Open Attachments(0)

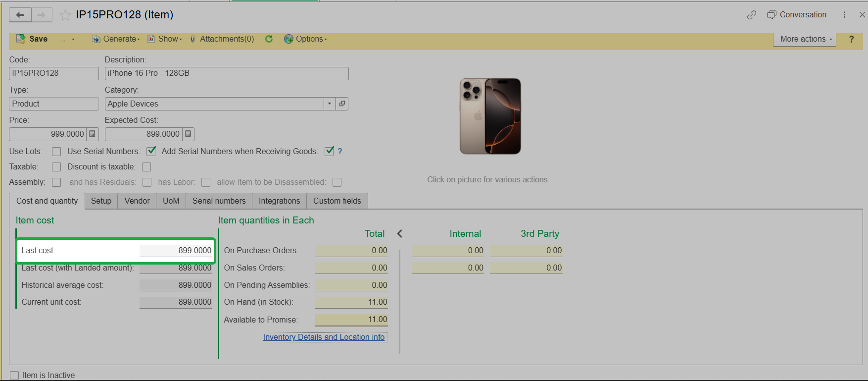point(222,39)
